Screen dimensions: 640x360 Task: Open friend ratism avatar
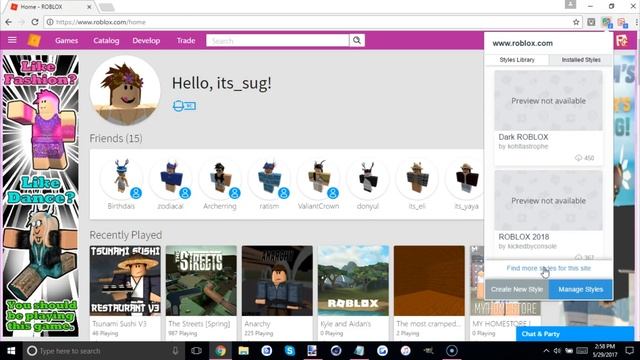coord(269,179)
